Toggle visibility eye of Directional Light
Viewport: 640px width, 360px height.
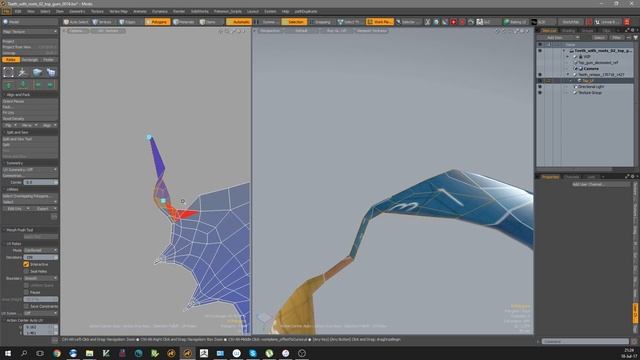click(x=540, y=87)
